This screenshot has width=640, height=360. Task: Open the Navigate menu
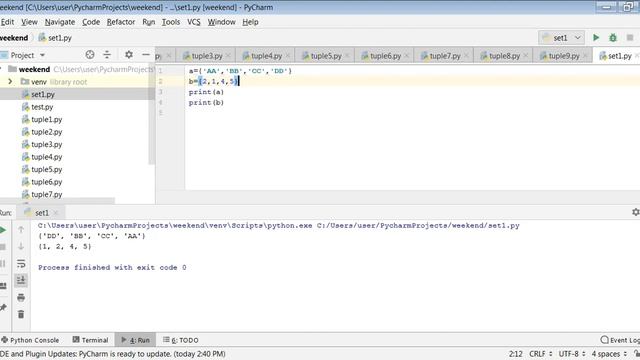point(60,22)
